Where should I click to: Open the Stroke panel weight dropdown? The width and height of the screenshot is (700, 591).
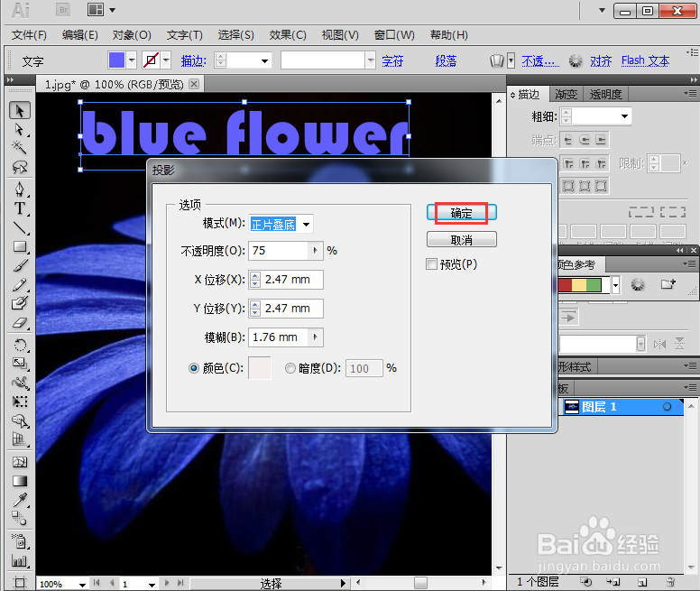pos(624,116)
